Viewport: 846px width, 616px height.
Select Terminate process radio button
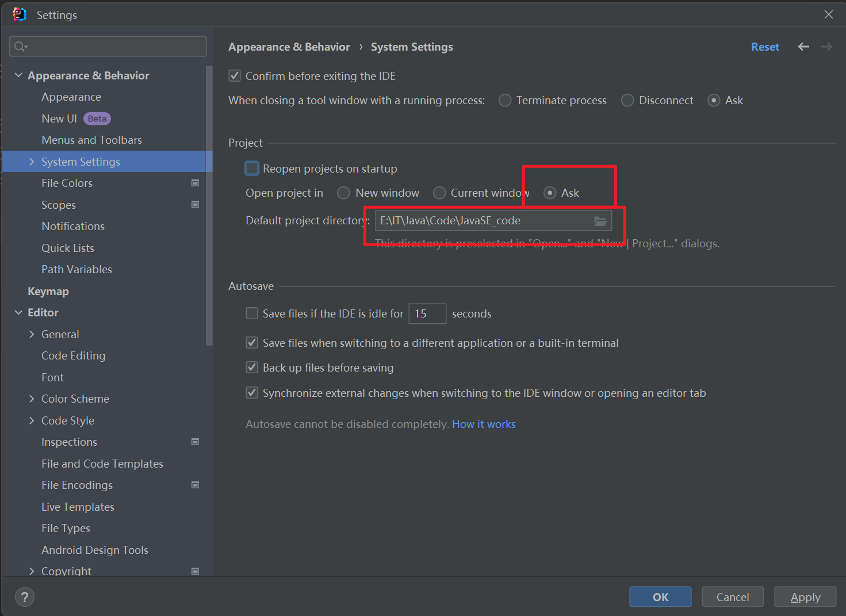point(504,100)
